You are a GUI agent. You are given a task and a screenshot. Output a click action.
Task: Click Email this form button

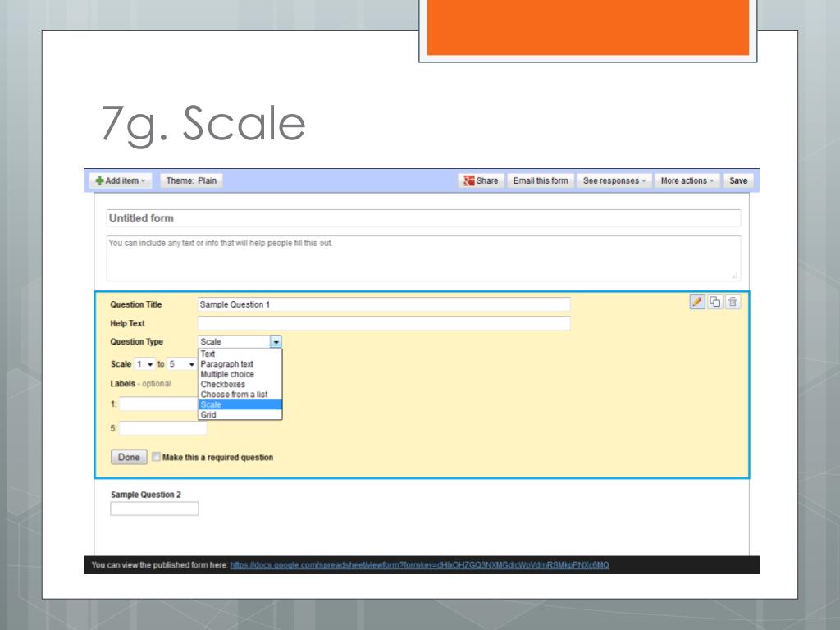point(541,181)
